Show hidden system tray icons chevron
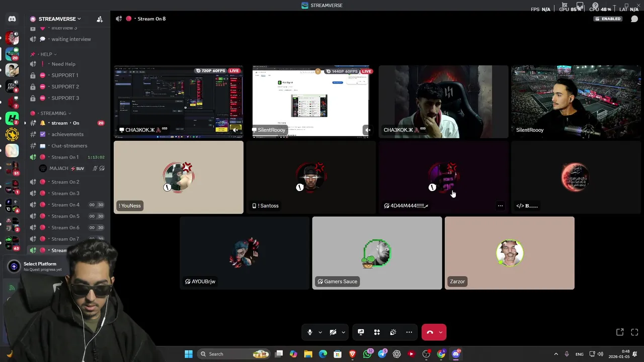This screenshot has width=644, height=362. point(556,354)
